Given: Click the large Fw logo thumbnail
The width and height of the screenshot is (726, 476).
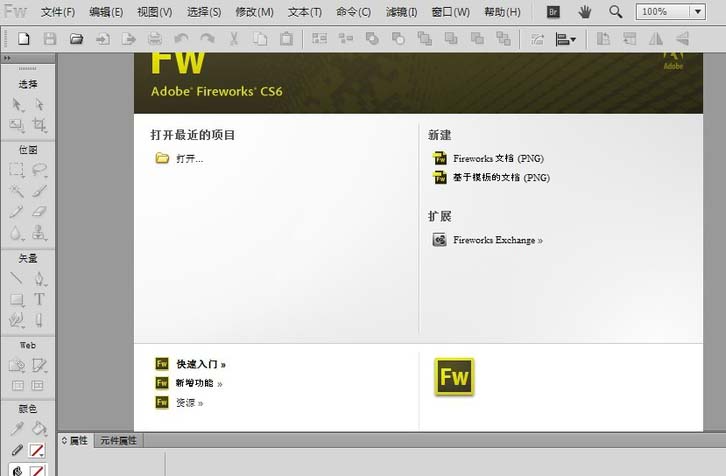Looking at the screenshot, I should click(x=454, y=377).
